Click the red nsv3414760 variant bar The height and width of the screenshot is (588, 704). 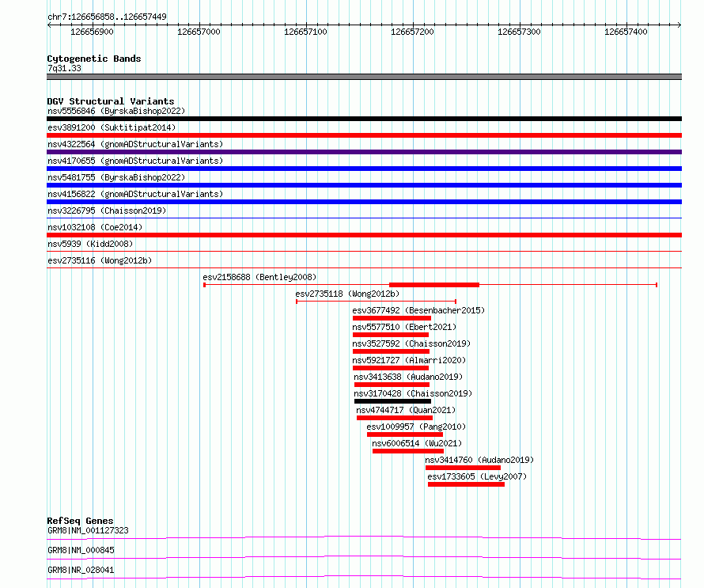463,468
